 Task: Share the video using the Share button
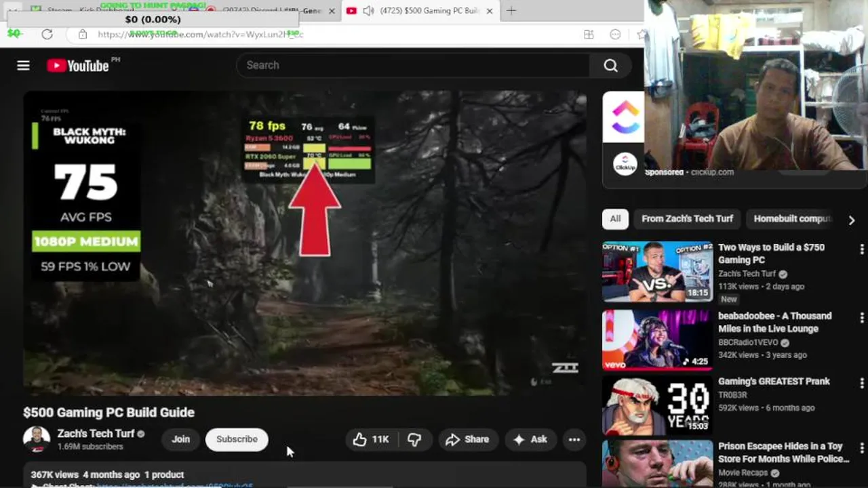[x=467, y=439]
